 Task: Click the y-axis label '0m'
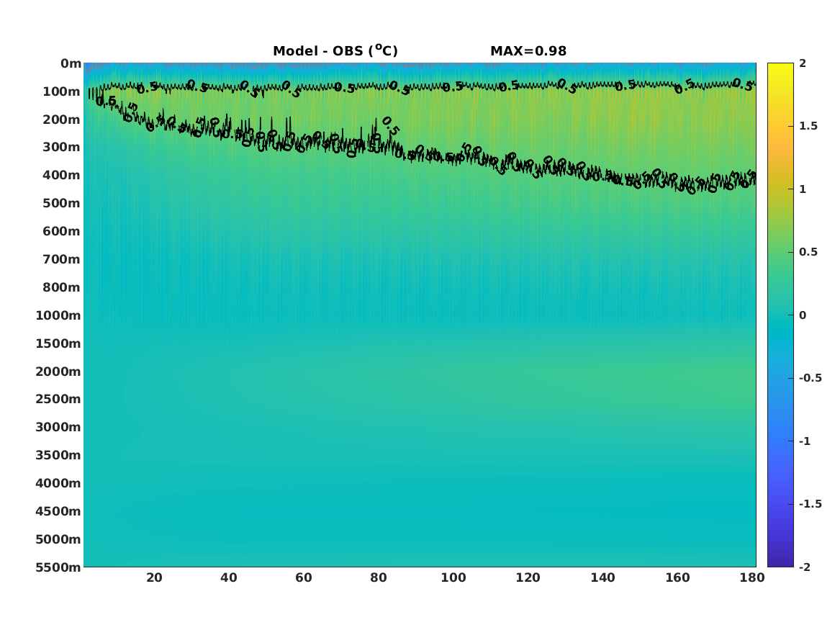(71, 64)
